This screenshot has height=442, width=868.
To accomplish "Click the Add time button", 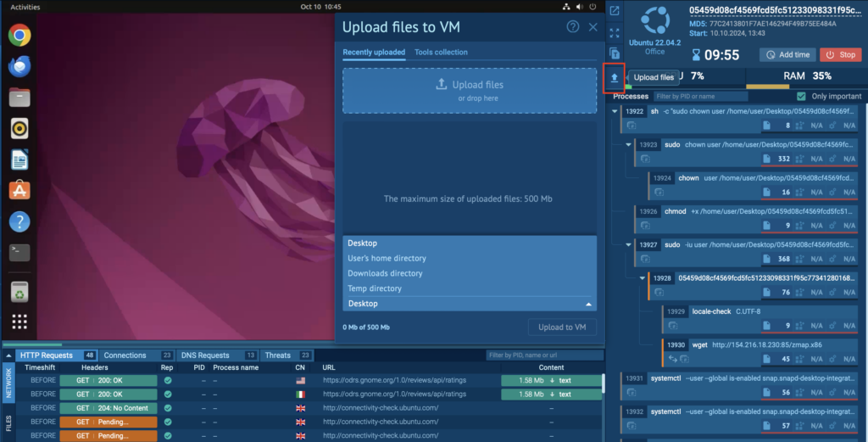I will 787,55.
